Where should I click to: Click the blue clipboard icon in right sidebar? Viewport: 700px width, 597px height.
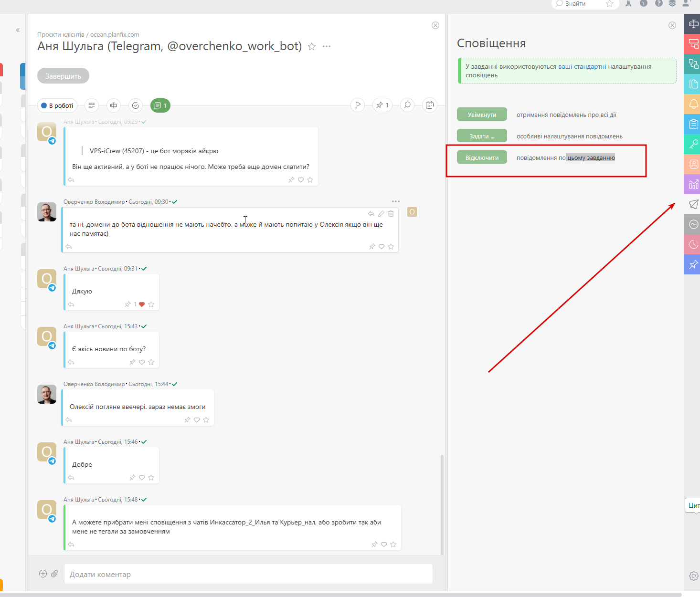pyautogui.click(x=693, y=124)
